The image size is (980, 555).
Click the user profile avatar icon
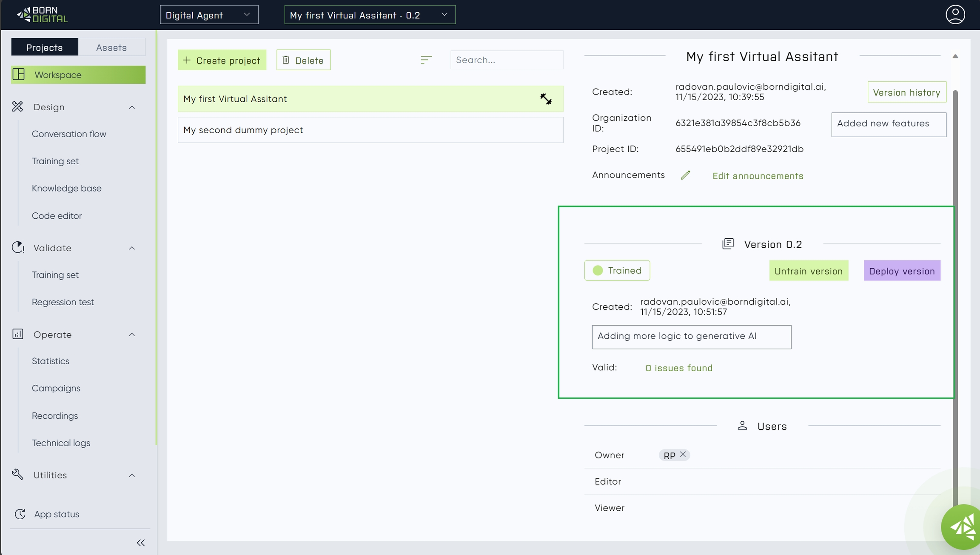coord(955,15)
